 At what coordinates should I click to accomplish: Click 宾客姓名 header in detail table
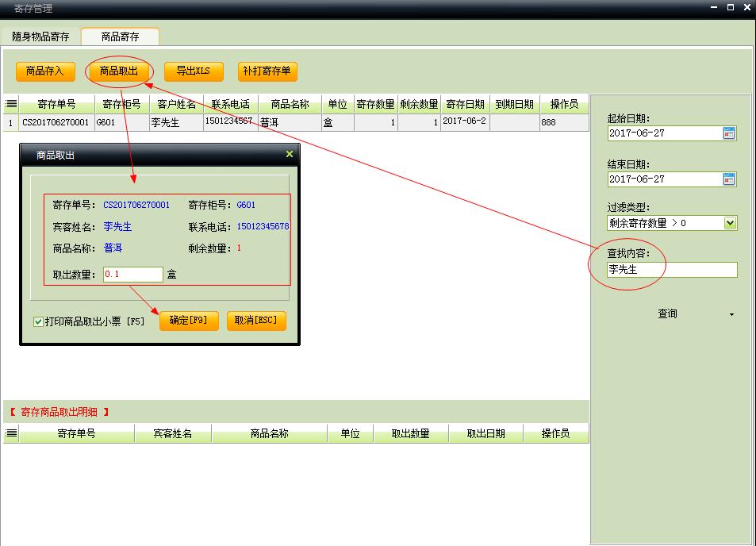(173, 433)
